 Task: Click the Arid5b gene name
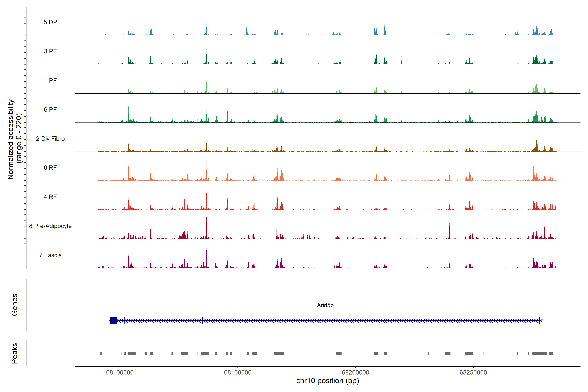[x=325, y=305]
